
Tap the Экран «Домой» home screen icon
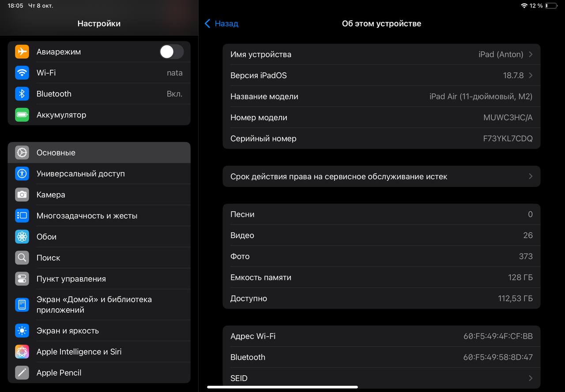coord(22,305)
